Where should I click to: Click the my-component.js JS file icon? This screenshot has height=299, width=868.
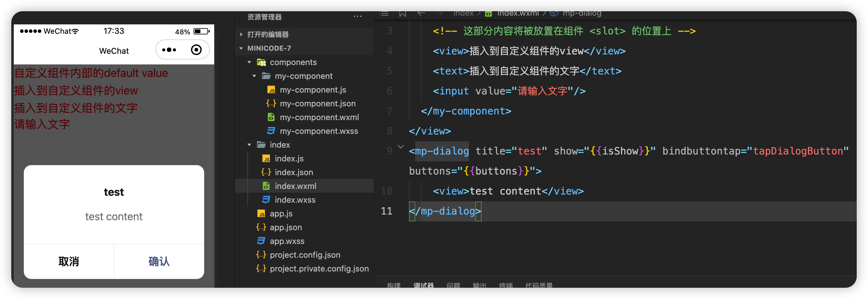pos(271,90)
